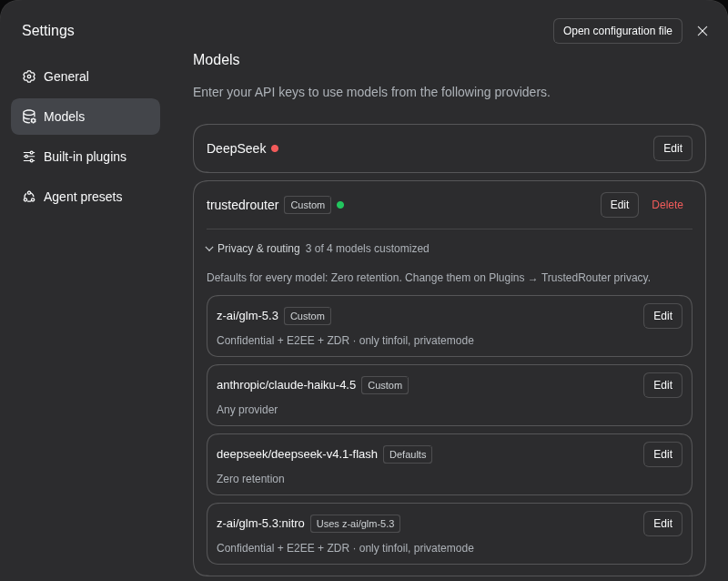Viewport: 728px width, 581px height.
Task: Select the Models section in sidebar
Action: click(x=86, y=117)
